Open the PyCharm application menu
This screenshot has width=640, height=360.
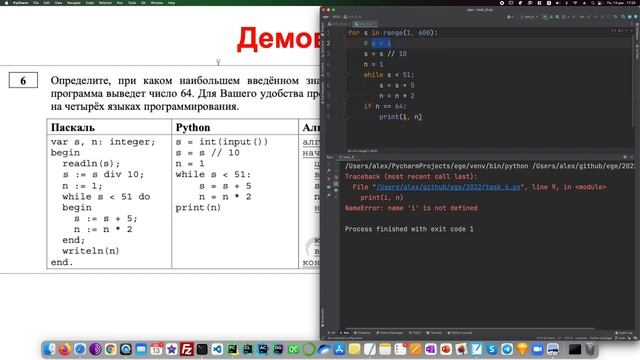click(20, 2)
